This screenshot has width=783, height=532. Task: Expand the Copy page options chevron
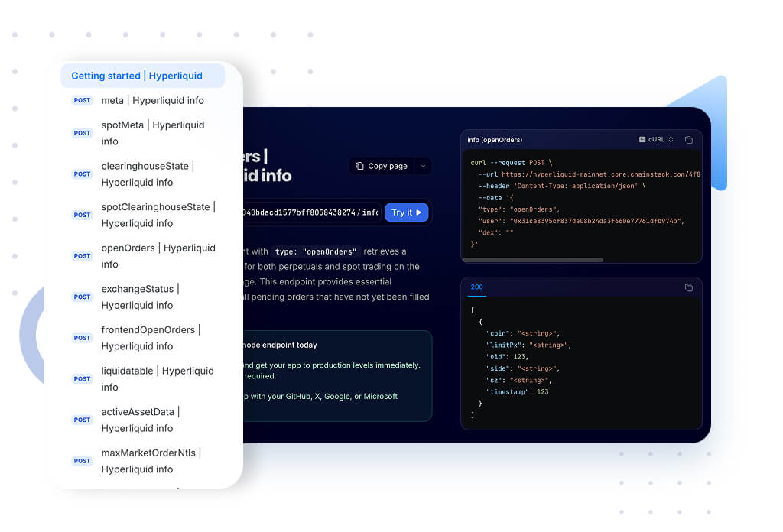[x=423, y=166]
